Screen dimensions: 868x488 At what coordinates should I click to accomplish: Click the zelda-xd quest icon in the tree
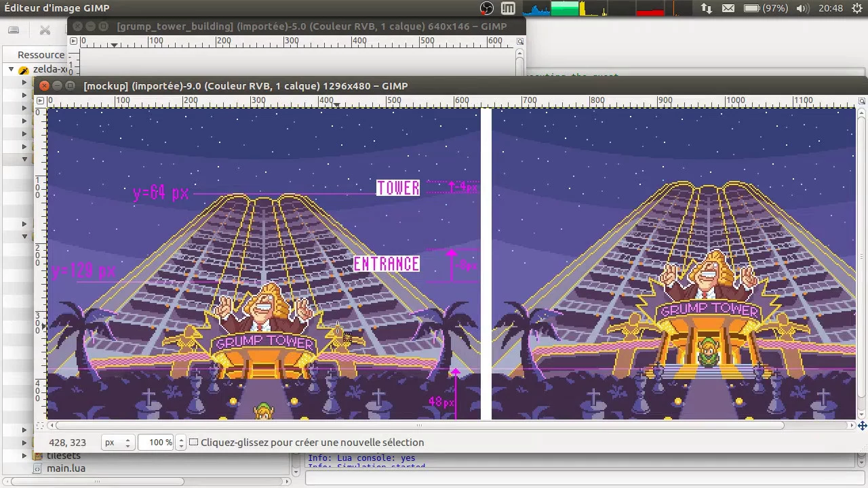point(24,69)
